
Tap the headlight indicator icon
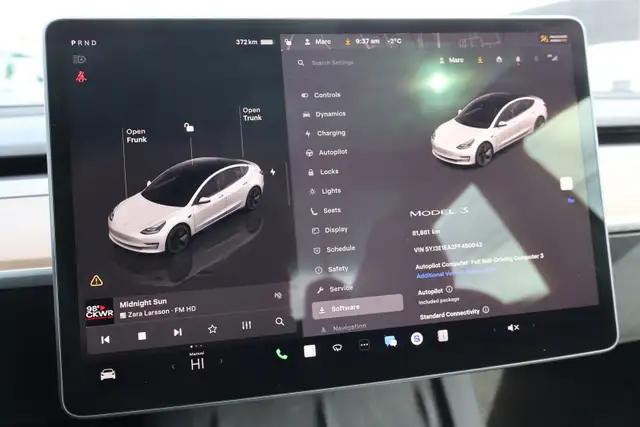click(79, 60)
